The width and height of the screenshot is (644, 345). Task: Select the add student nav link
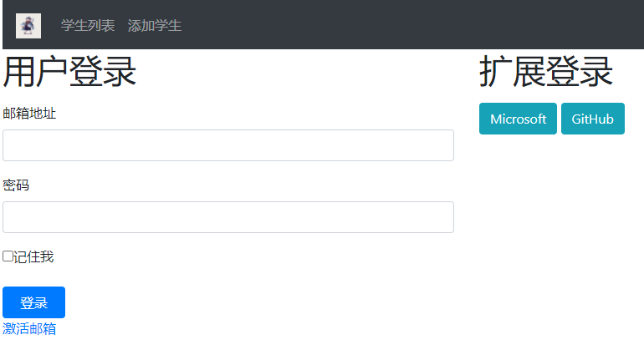pyautogui.click(x=155, y=26)
